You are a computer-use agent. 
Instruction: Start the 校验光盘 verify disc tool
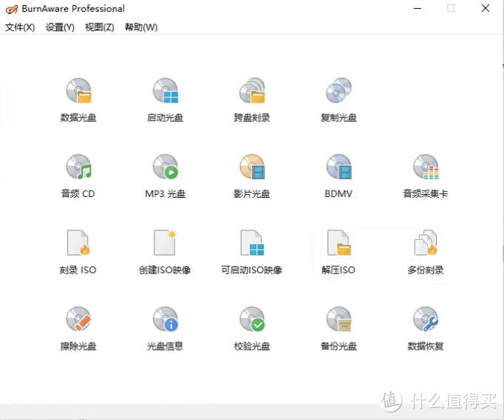(252, 328)
